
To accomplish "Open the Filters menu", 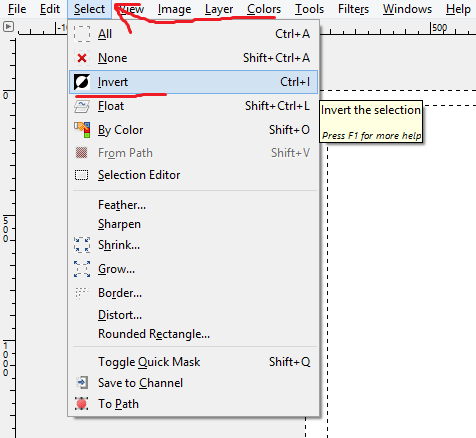I will point(353,9).
